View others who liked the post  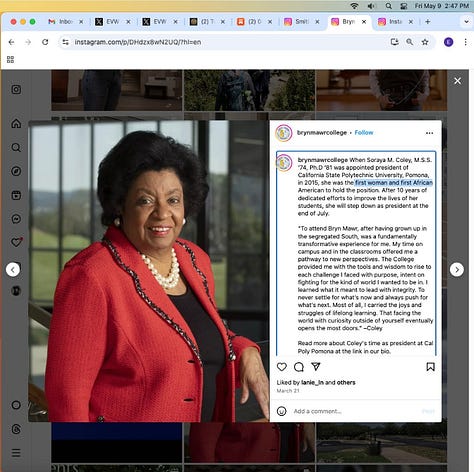pos(346,382)
